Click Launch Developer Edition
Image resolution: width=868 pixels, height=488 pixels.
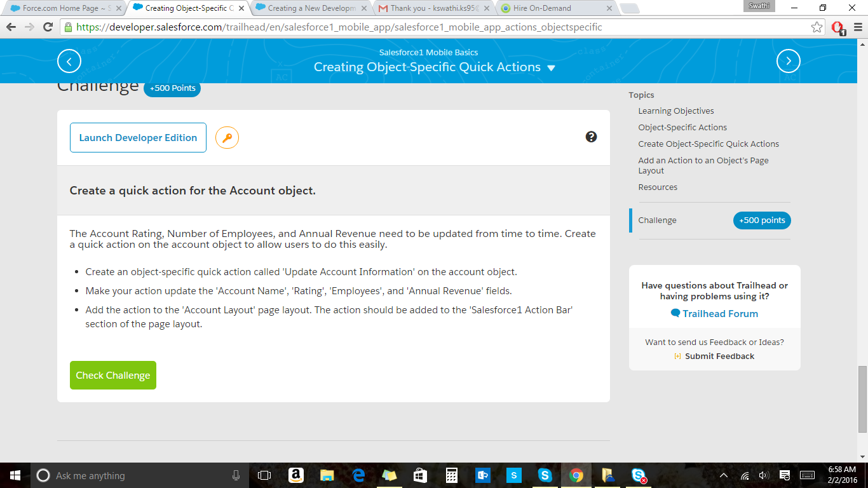[x=138, y=137]
